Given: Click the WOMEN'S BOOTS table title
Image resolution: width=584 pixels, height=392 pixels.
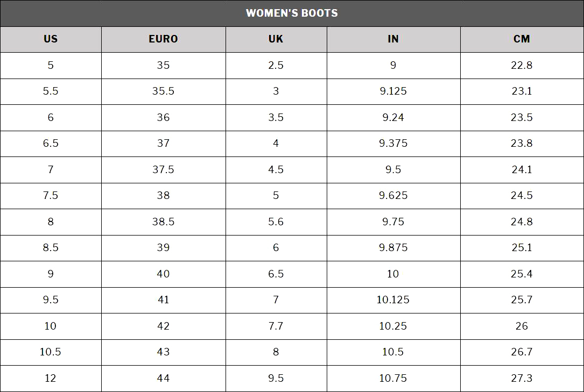Looking at the screenshot, I should pyautogui.click(x=292, y=13).
